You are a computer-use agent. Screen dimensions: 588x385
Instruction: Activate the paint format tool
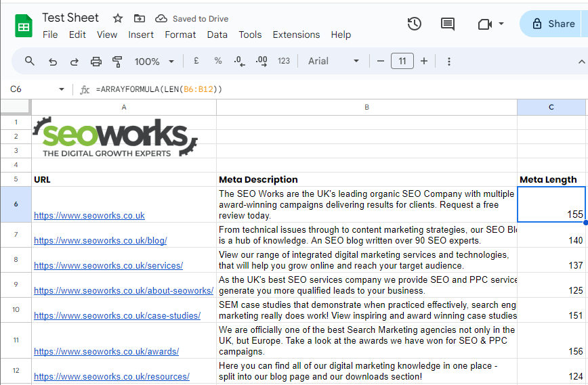click(x=117, y=62)
